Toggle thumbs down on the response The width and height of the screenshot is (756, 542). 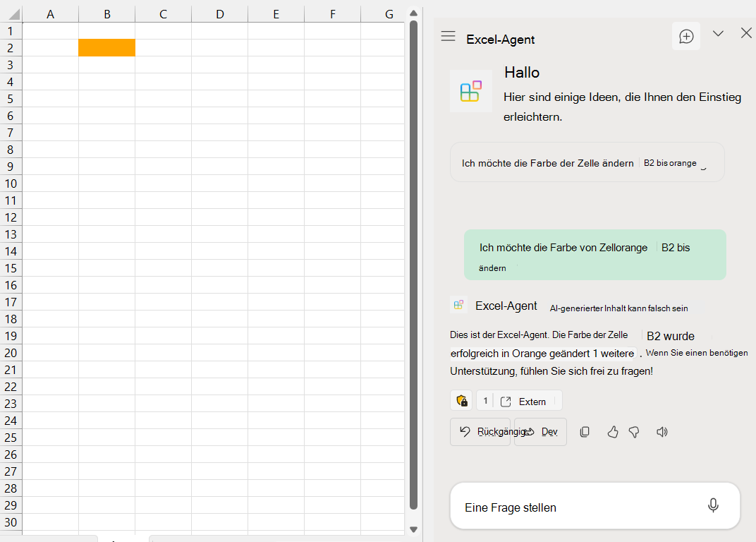[x=633, y=432]
